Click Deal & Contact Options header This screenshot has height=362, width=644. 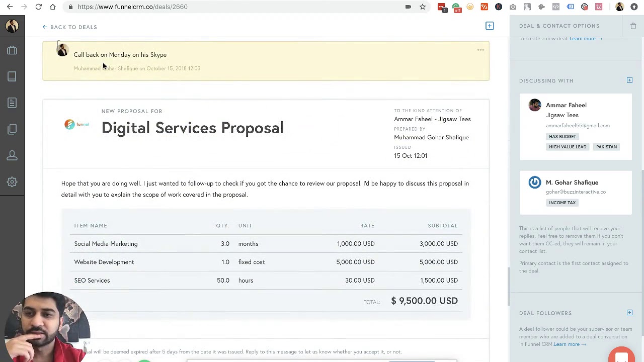point(559,26)
